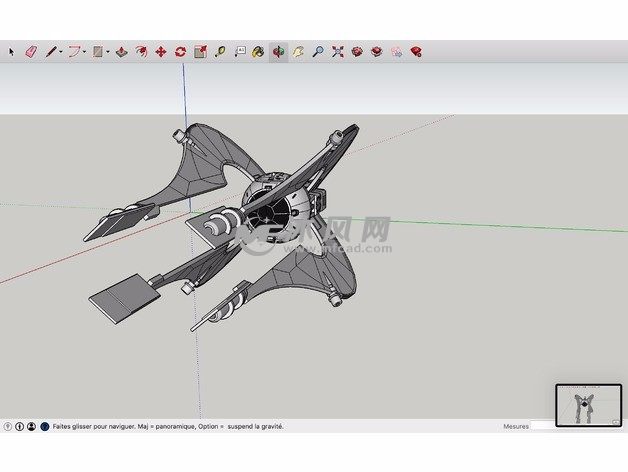Activate the Push/Pull tool
Screen dimensions: 628x472
pos(121,51)
